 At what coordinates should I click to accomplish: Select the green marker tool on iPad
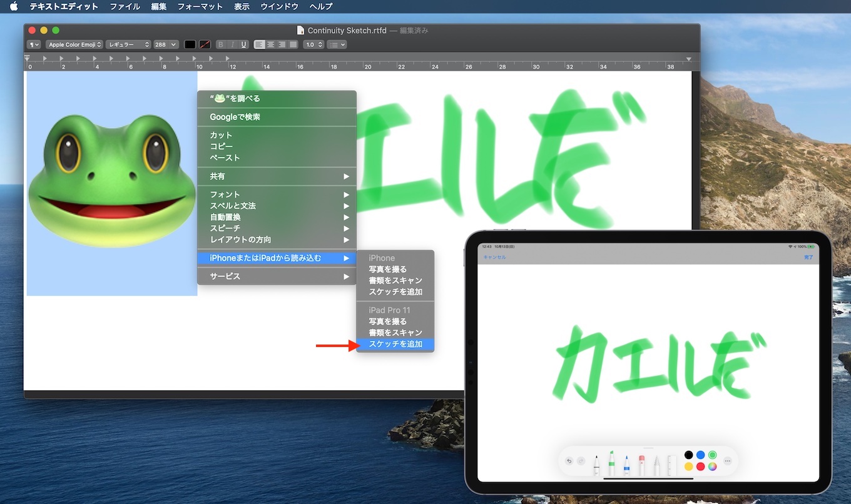click(x=611, y=463)
